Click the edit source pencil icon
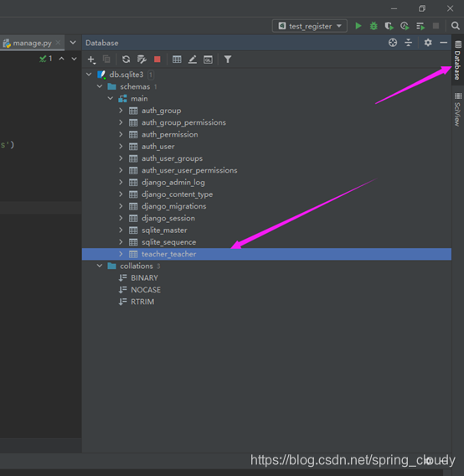464x476 pixels. coord(193,59)
